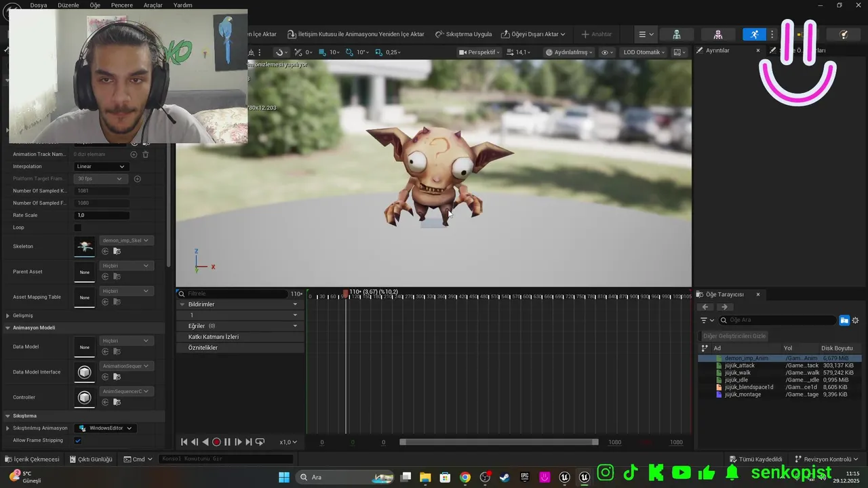Open File Explorer from the taskbar
The height and width of the screenshot is (488, 868).
coord(425,477)
